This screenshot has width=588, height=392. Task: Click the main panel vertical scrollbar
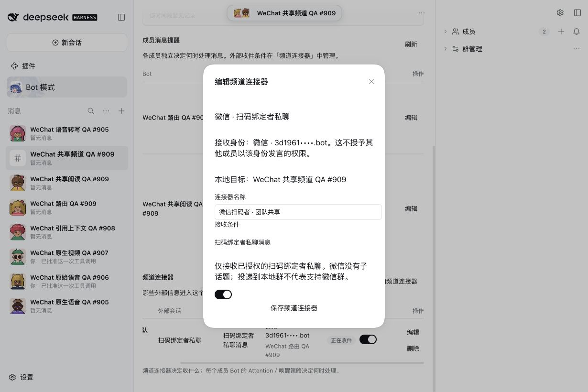pos(434,268)
